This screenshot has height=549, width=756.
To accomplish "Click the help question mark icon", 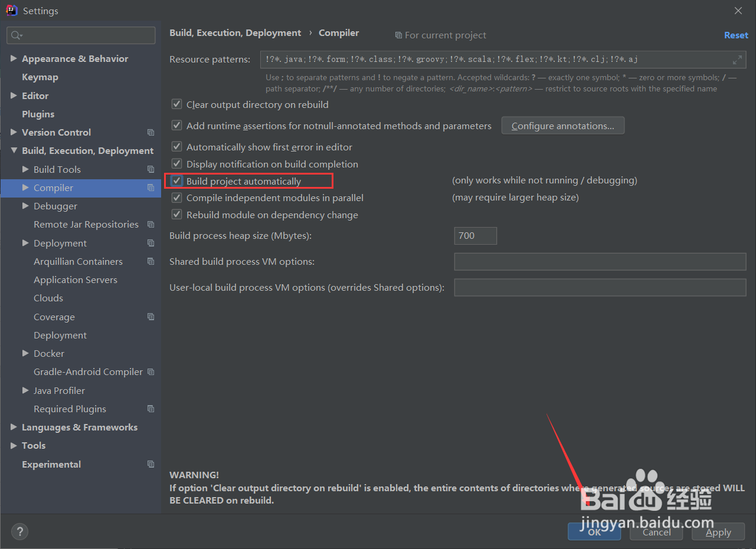I will (19, 532).
